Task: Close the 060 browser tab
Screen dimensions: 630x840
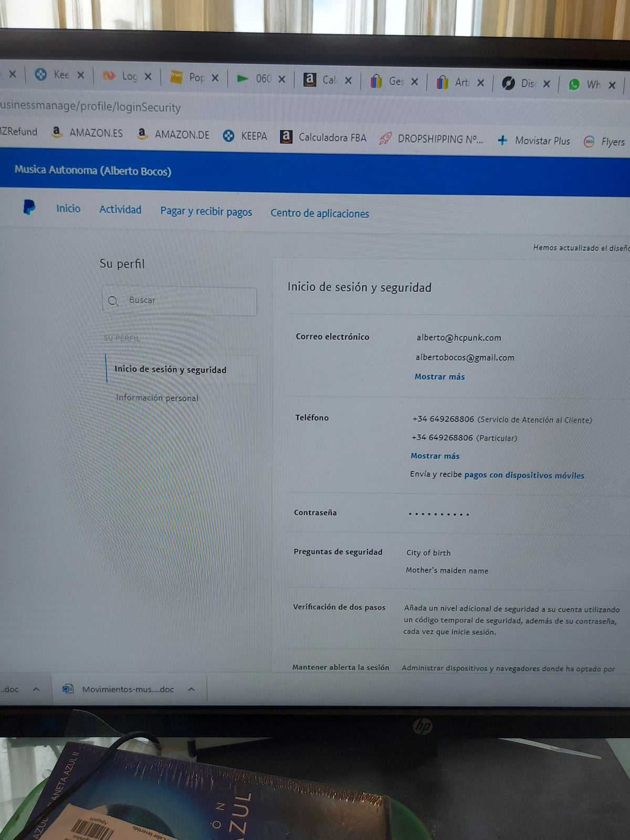Action: [282, 79]
